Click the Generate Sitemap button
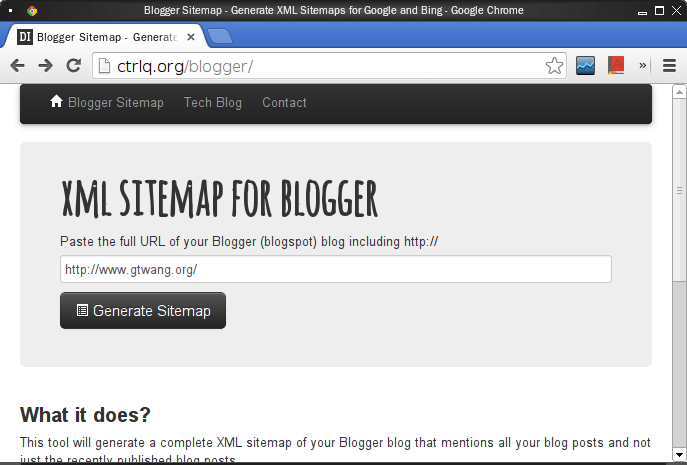This screenshot has height=465, width=687. click(143, 311)
